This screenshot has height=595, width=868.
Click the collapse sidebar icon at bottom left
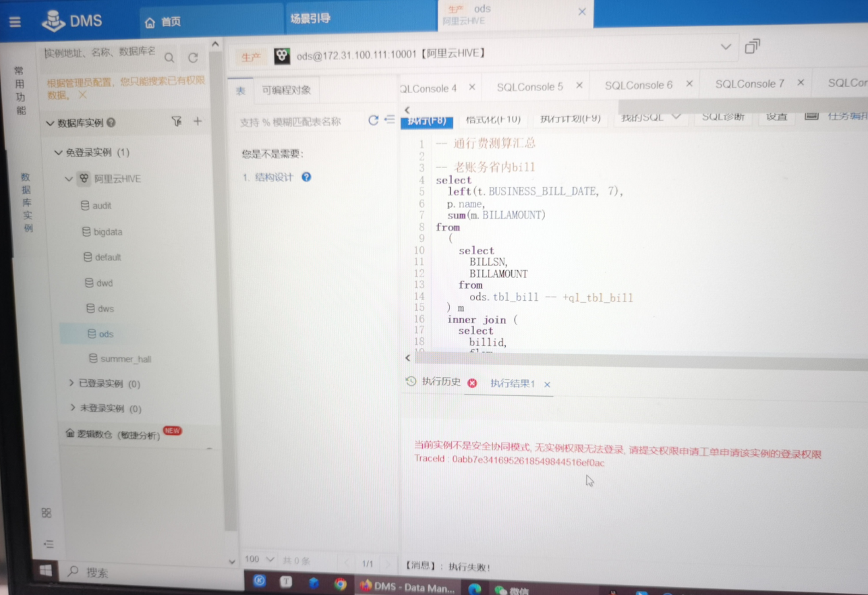coord(49,544)
